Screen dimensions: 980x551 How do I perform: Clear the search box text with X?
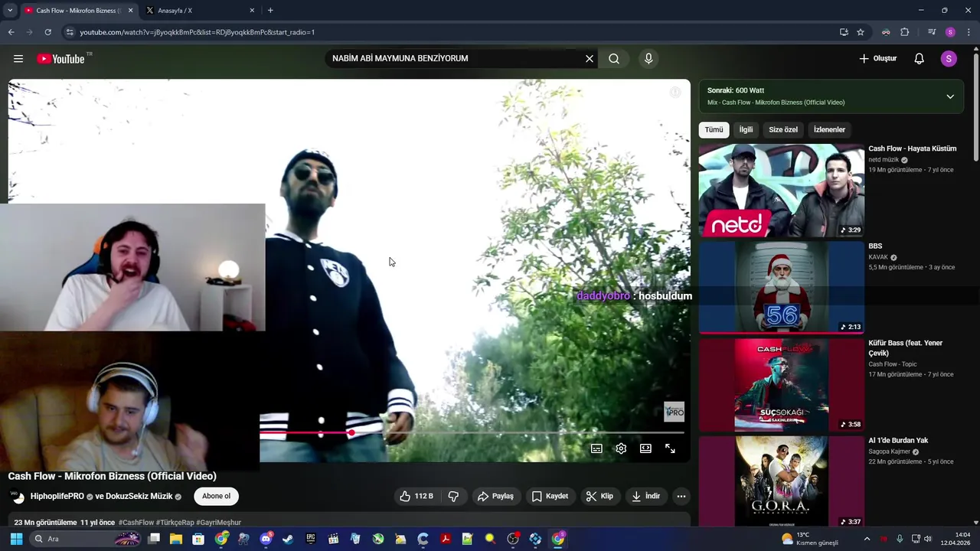click(x=590, y=59)
